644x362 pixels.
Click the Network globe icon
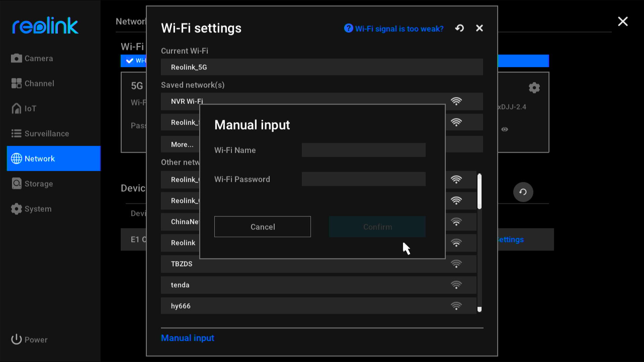(x=16, y=159)
